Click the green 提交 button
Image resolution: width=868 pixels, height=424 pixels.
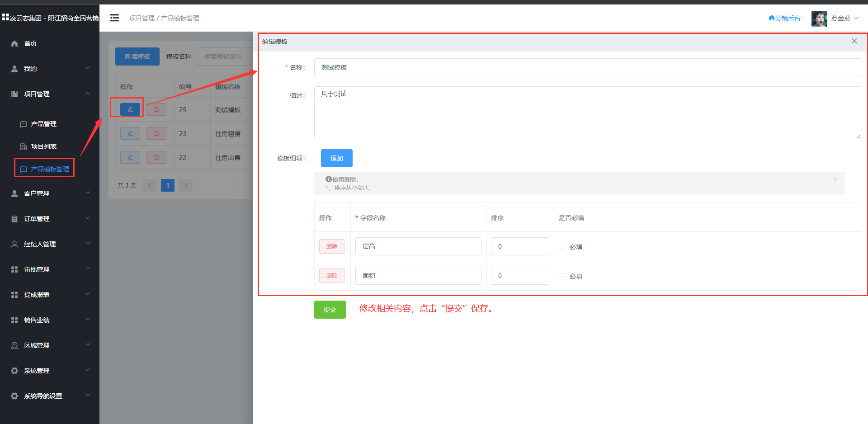tap(330, 310)
